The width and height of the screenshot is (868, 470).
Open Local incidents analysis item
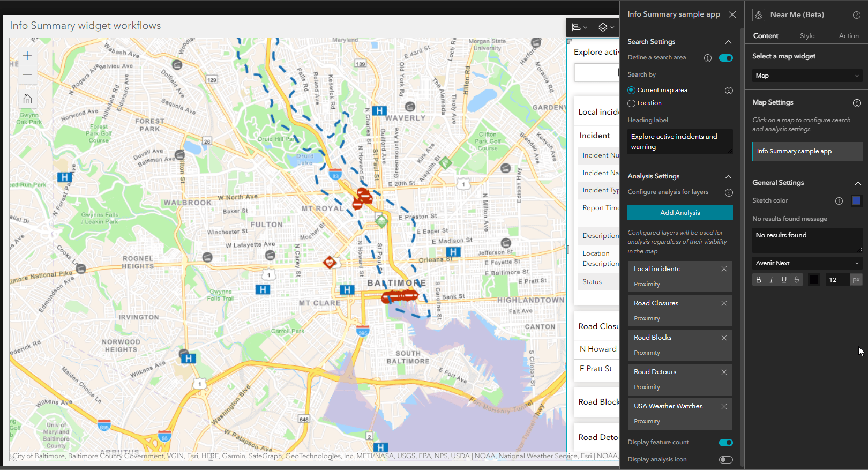(x=680, y=276)
